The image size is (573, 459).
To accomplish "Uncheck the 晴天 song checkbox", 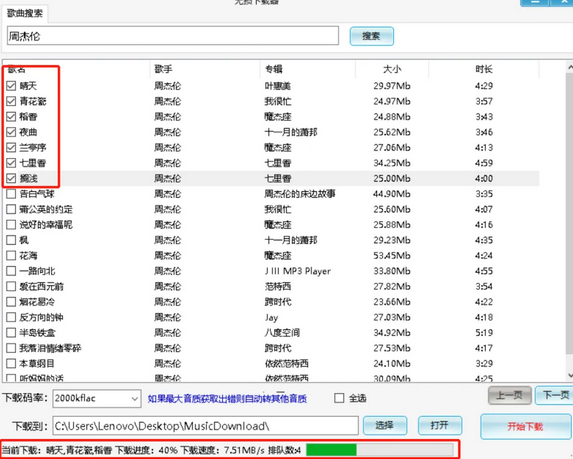I will [11, 86].
